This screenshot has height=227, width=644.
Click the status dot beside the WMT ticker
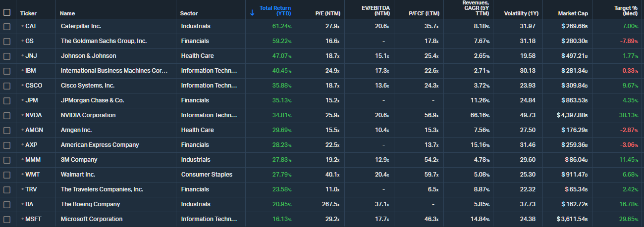(x=22, y=175)
